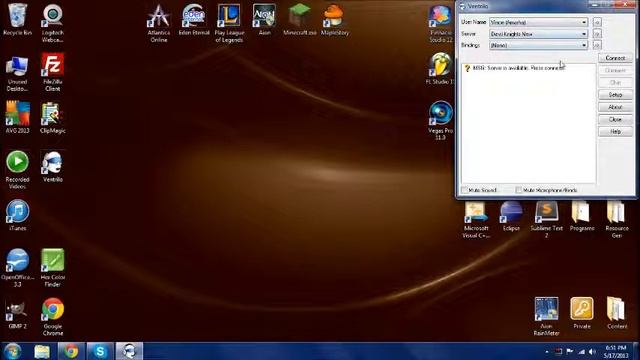Open the Minecraft.exe desktop icon
The width and height of the screenshot is (640, 360).
point(300,20)
